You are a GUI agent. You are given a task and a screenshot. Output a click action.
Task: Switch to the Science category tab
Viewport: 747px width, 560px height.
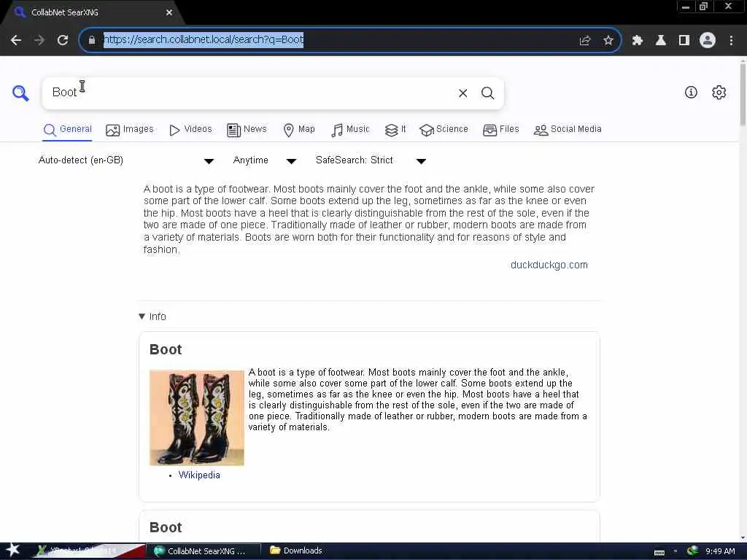(444, 130)
